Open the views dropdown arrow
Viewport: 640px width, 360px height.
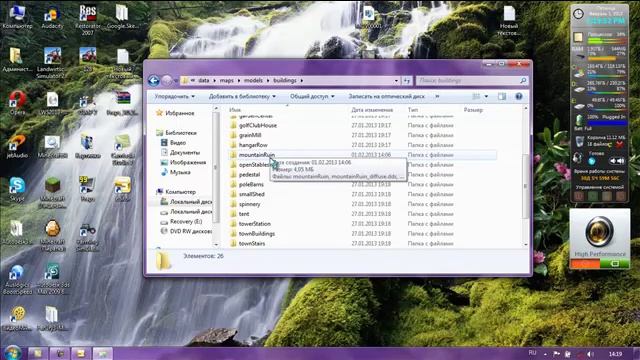click(x=486, y=96)
